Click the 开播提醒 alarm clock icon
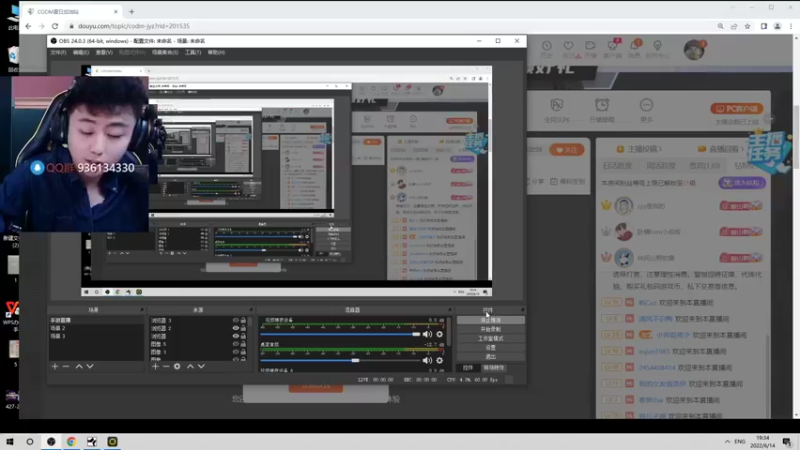800x450 pixels. point(602,105)
